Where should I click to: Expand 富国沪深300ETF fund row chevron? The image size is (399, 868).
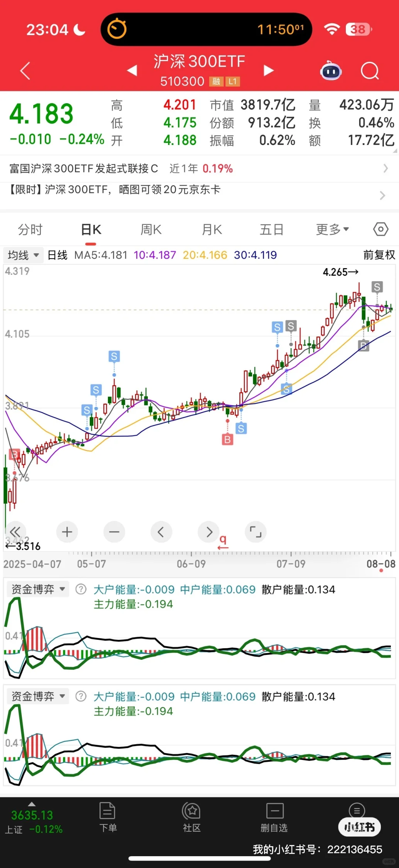click(x=385, y=168)
